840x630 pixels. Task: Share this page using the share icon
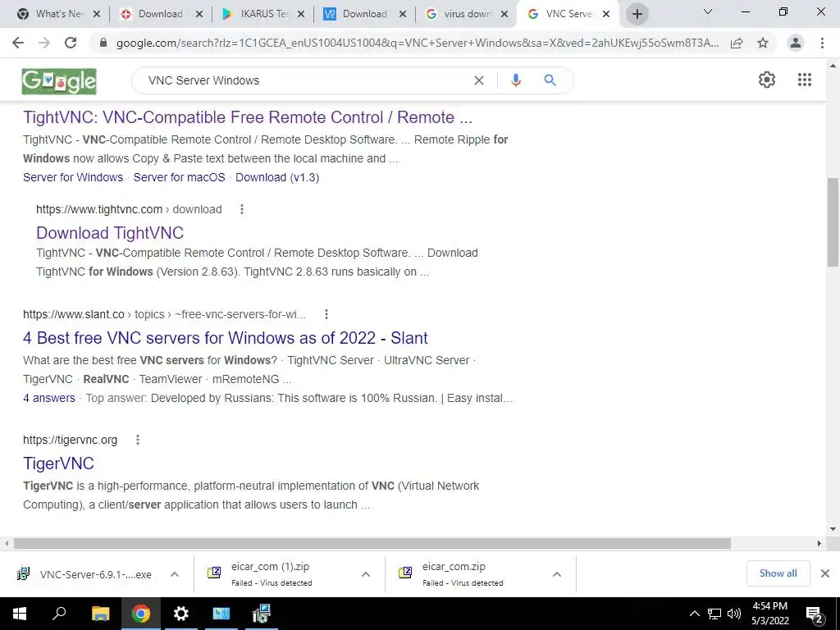(737, 43)
